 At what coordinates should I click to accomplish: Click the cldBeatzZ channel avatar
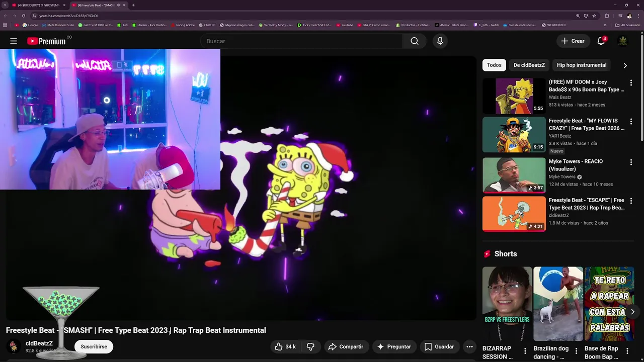(x=14, y=346)
